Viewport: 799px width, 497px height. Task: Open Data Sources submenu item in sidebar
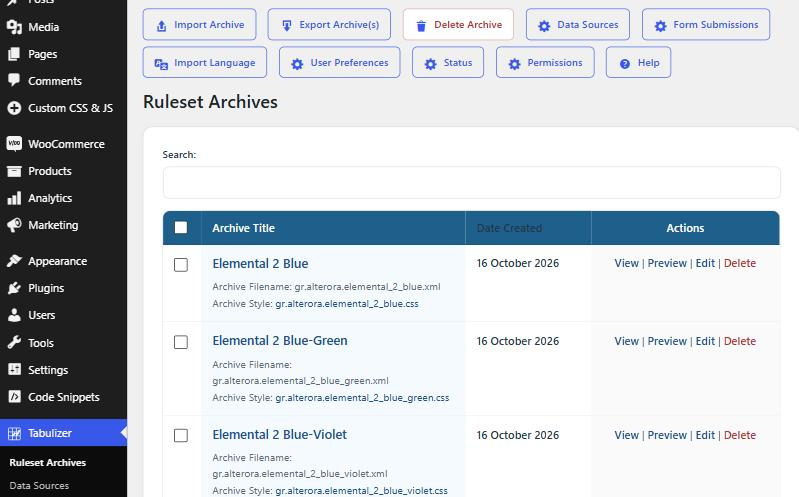(x=39, y=486)
